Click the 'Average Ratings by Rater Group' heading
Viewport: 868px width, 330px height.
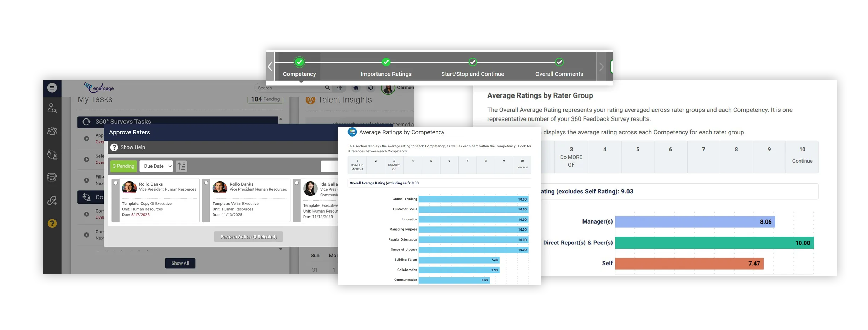540,95
